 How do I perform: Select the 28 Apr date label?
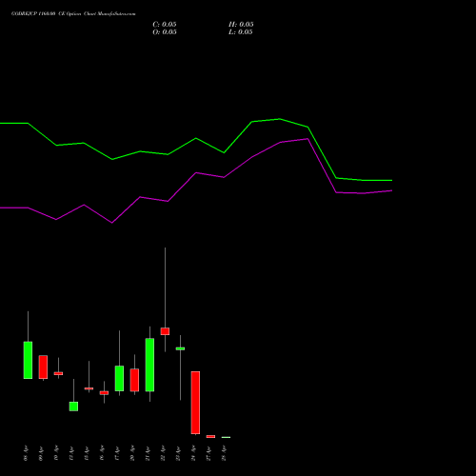pyautogui.click(x=224, y=453)
